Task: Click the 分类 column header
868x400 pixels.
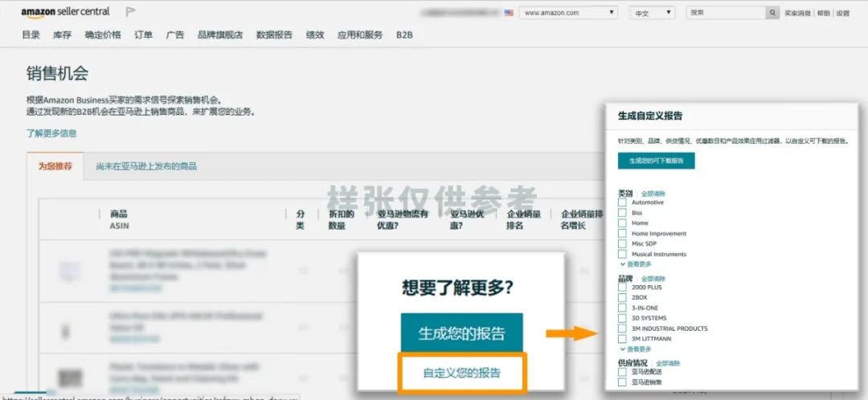Action: click(x=301, y=219)
